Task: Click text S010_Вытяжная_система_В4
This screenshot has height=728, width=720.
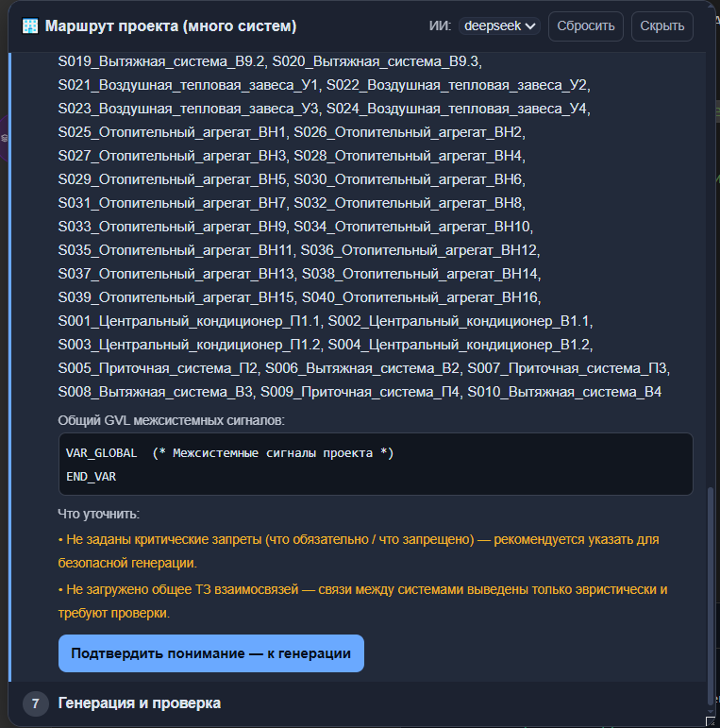Action: point(564,392)
